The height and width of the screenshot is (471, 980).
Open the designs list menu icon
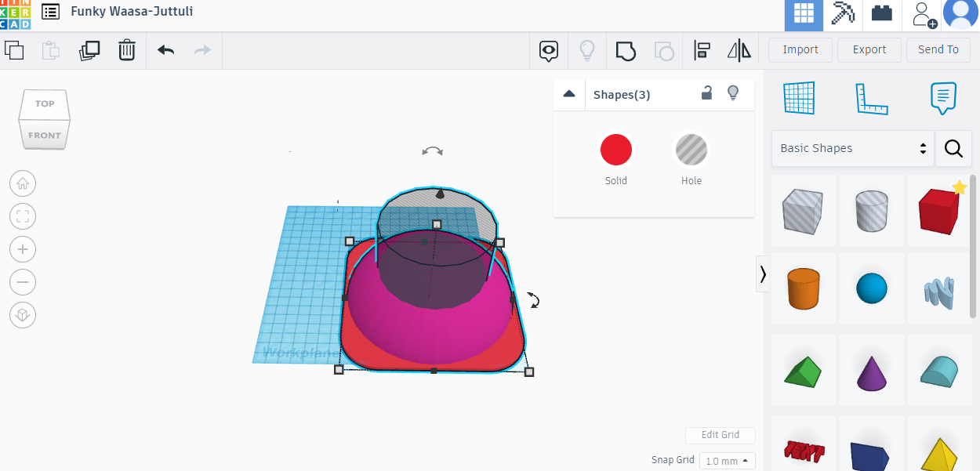point(50,12)
